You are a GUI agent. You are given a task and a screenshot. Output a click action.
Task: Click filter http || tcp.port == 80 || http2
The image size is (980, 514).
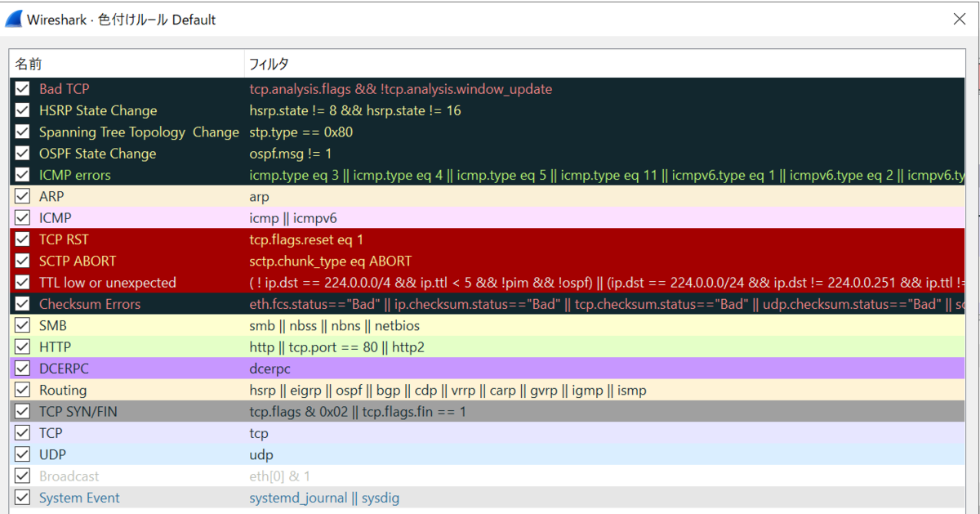click(x=337, y=347)
